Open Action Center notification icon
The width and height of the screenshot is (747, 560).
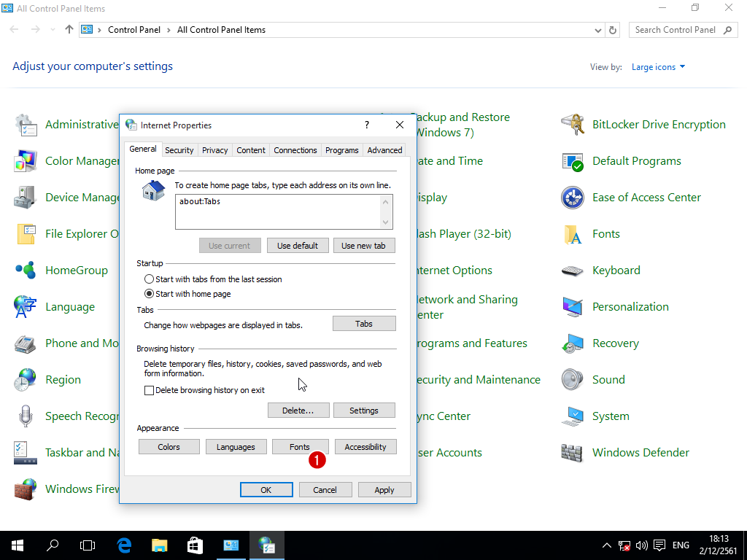[x=659, y=545]
